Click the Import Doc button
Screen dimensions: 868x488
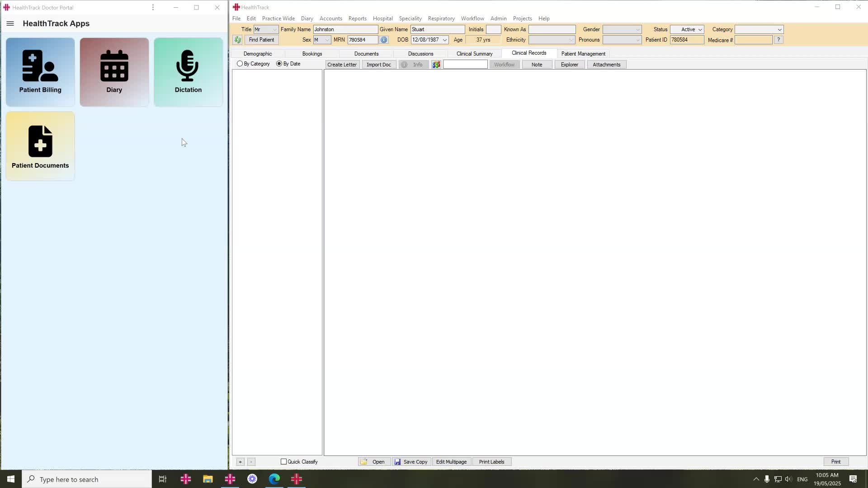click(379, 65)
